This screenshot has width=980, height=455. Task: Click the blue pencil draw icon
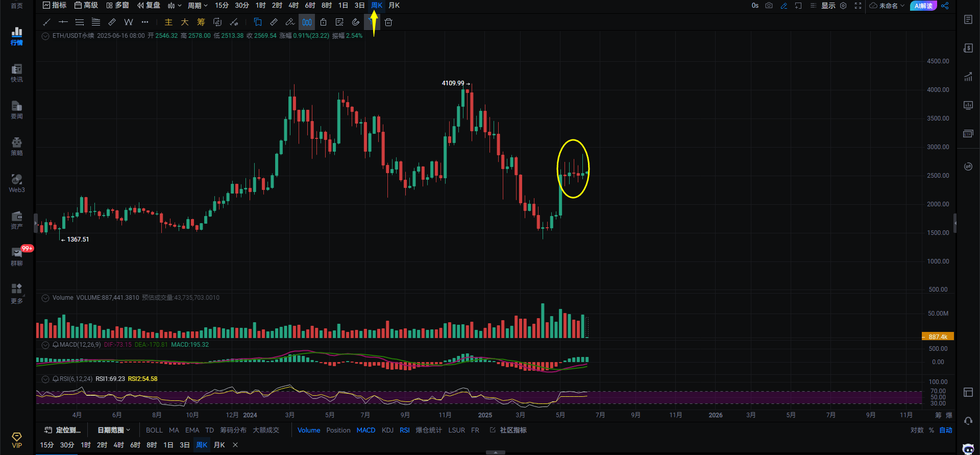click(x=784, y=6)
